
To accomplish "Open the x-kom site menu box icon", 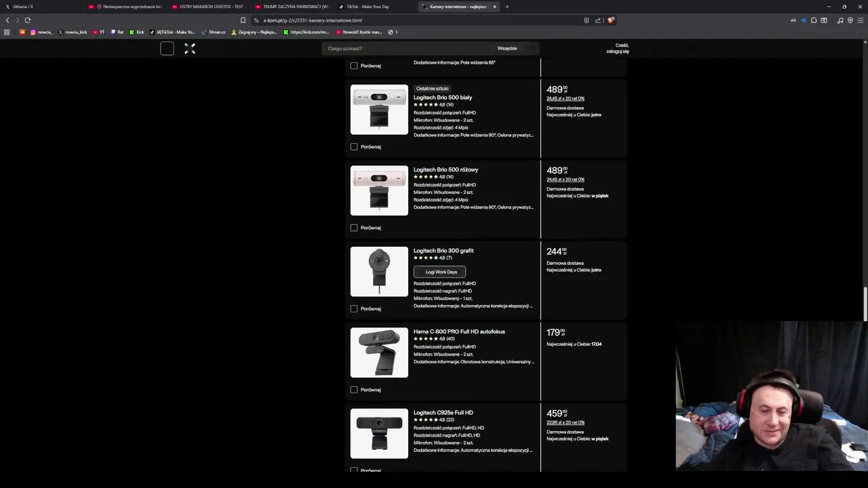I will click(167, 48).
